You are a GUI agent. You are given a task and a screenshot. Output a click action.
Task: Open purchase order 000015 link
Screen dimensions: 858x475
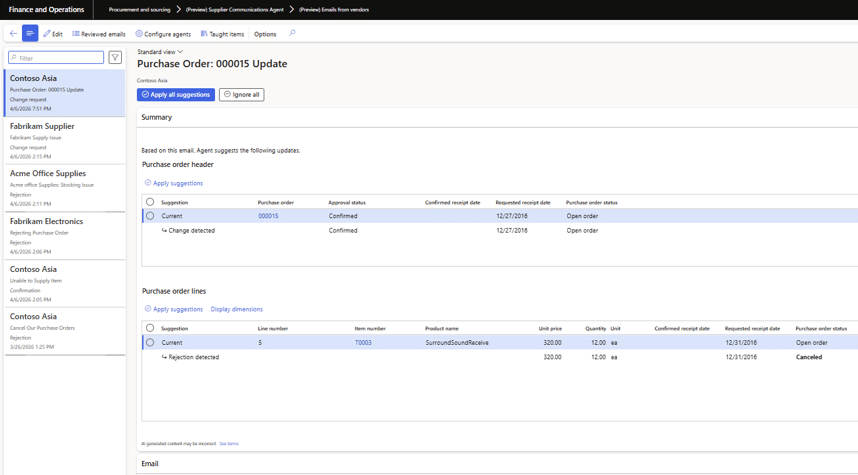(268, 216)
